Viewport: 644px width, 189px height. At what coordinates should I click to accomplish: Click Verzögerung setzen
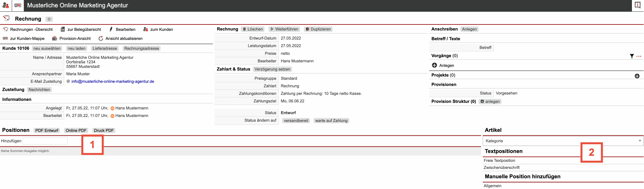pyautogui.click(x=272, y=69)
